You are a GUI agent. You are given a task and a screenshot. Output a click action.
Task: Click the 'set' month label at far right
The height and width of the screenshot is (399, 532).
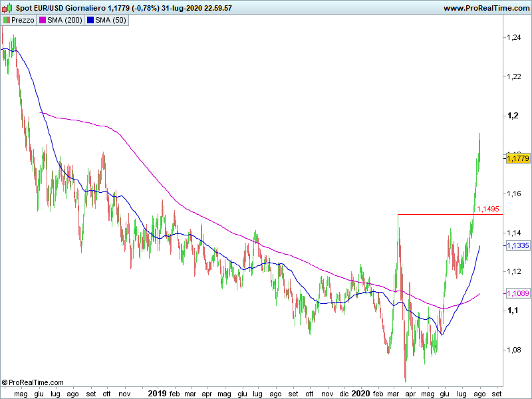point(496,394)
